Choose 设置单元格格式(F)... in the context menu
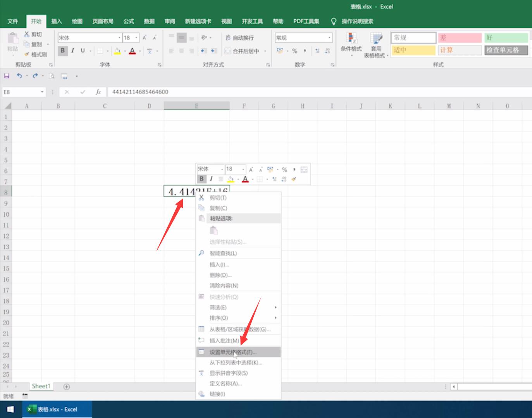The height and width of the screenshot is (418, 532). (238, 352)
